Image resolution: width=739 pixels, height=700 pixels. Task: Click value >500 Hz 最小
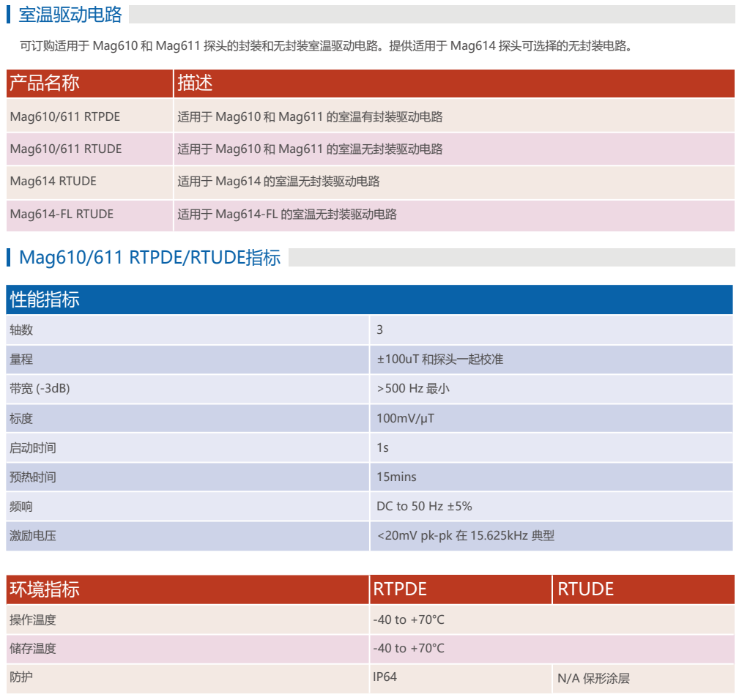pyautogui.click(x=413, y=388)
